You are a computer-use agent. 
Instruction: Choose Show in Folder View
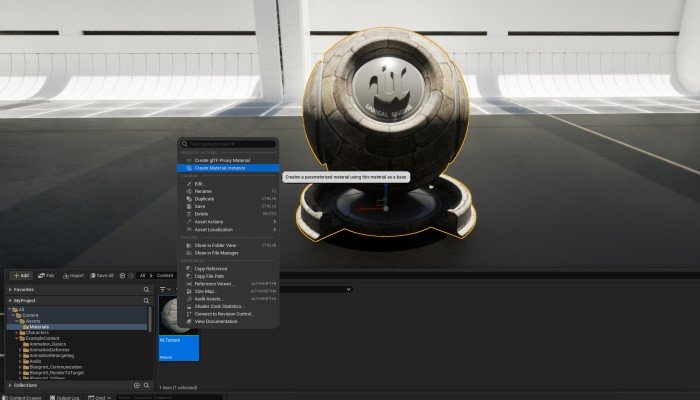(228, 246)
